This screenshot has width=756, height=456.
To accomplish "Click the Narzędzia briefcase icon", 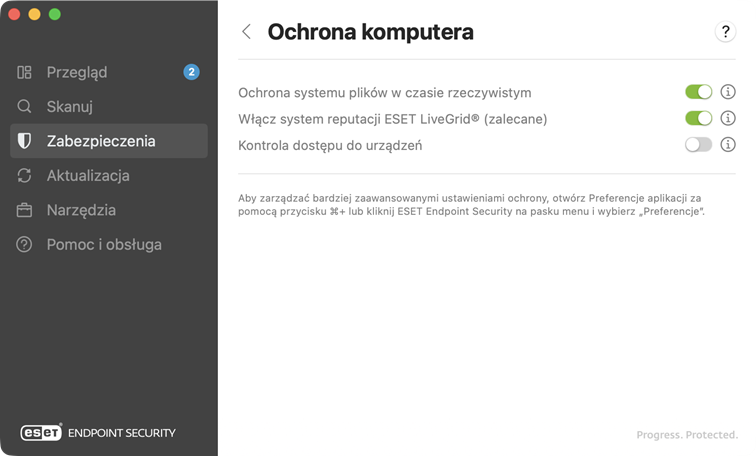I will [x=25, y=210].
